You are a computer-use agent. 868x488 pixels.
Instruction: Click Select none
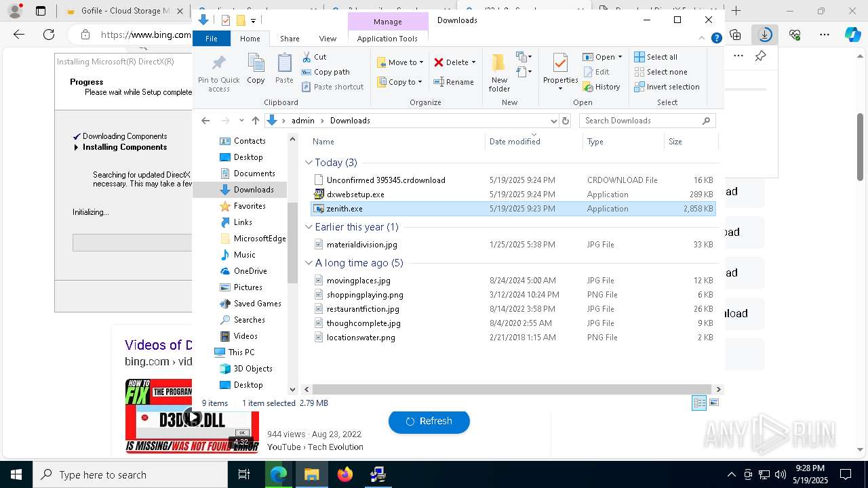pyautogui.click(x=660, y=72)
